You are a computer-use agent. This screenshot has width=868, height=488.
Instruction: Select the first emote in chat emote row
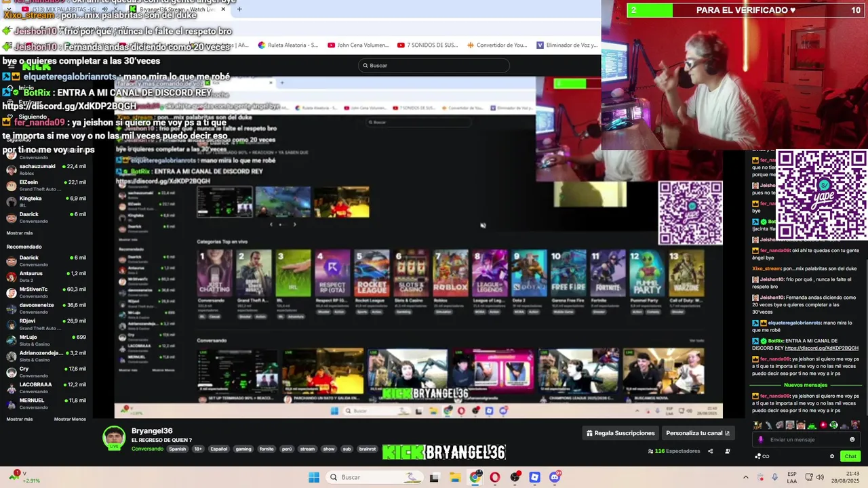(x=757, y=425)
